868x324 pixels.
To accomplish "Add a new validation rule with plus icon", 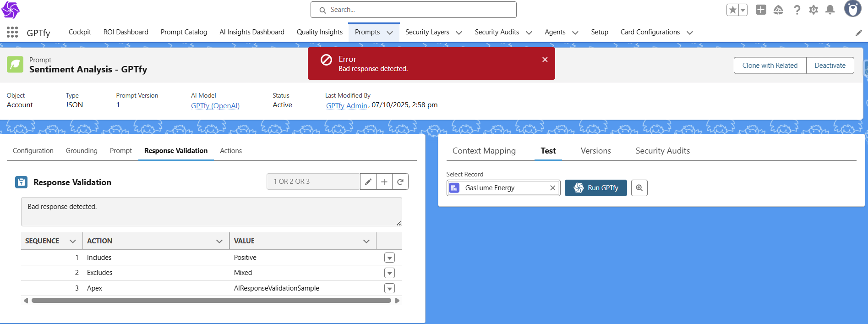I will tap(384, 182).
